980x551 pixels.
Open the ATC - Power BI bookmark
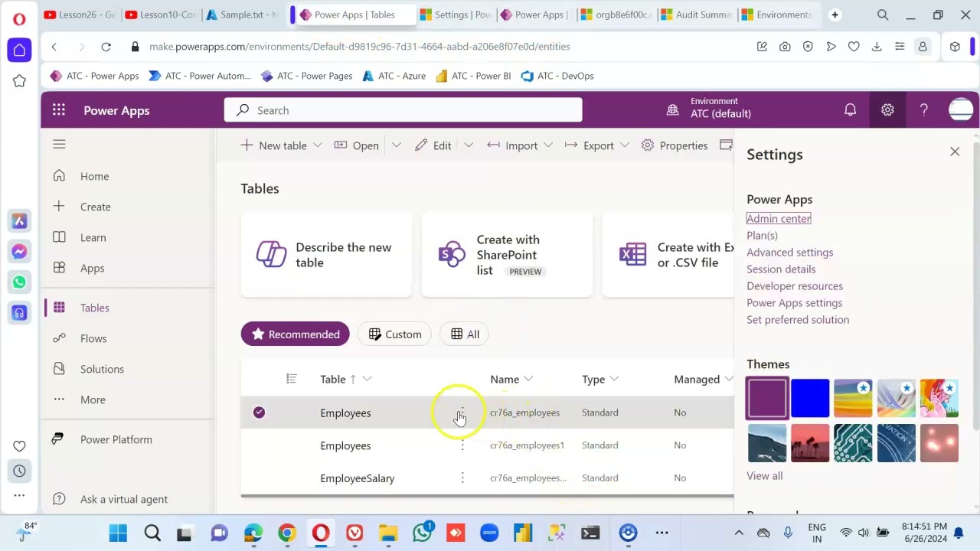(x=472, y=76)
